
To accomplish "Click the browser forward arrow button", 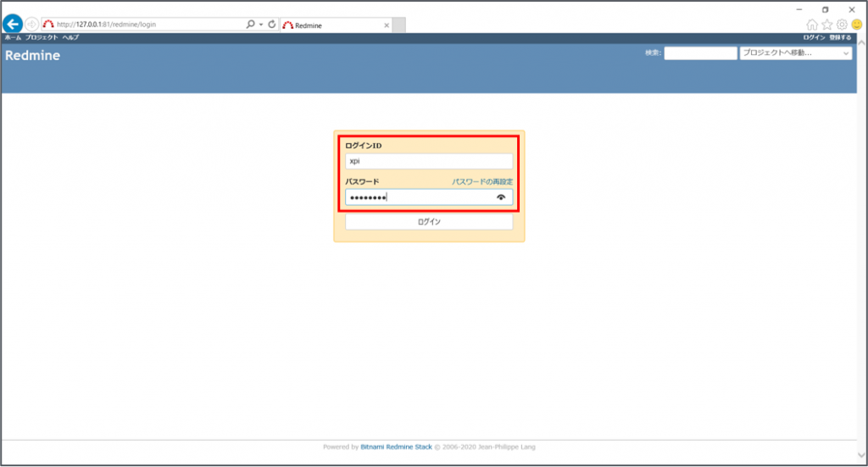I will [x=31, y=25].
